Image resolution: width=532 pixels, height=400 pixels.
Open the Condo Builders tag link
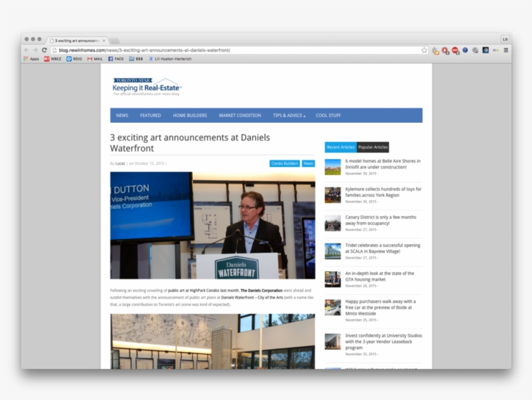coord(284,163)
